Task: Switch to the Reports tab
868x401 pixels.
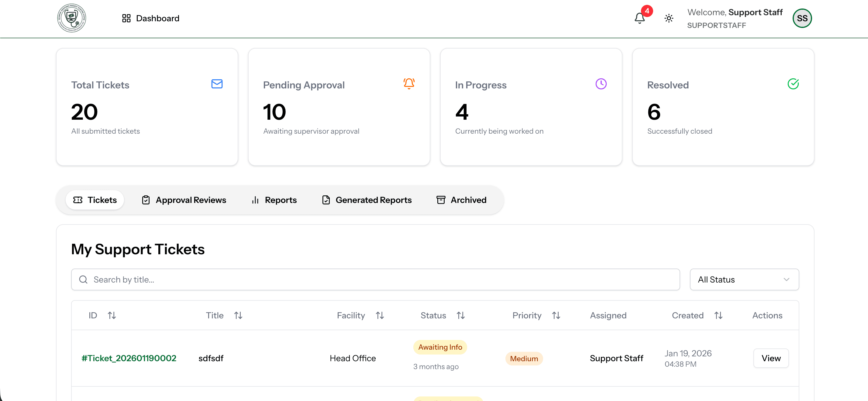Action: [274, 200]
